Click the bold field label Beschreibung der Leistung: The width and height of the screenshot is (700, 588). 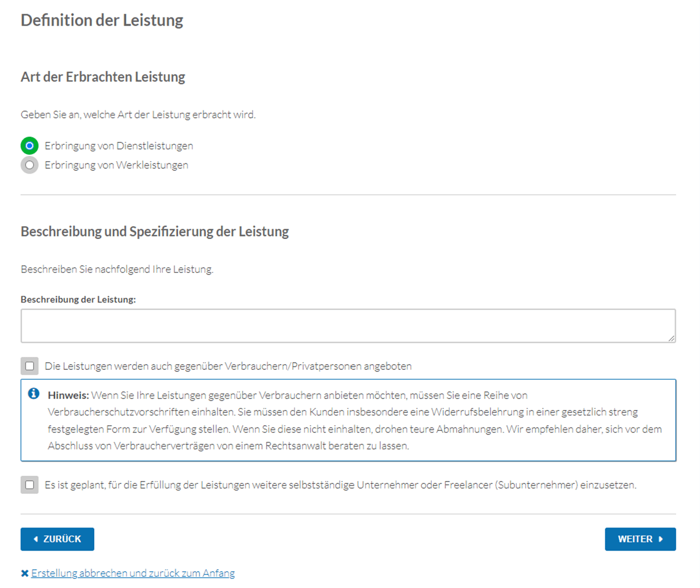point(79,300)
